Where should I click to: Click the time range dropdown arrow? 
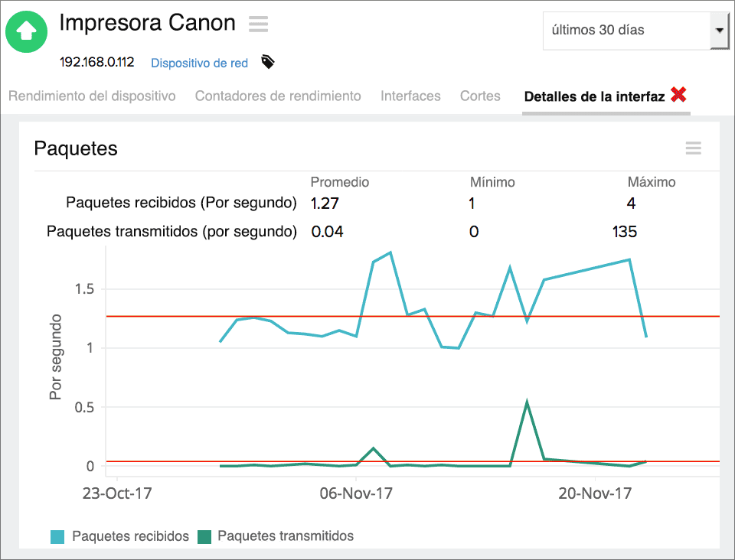coord(720,31)
